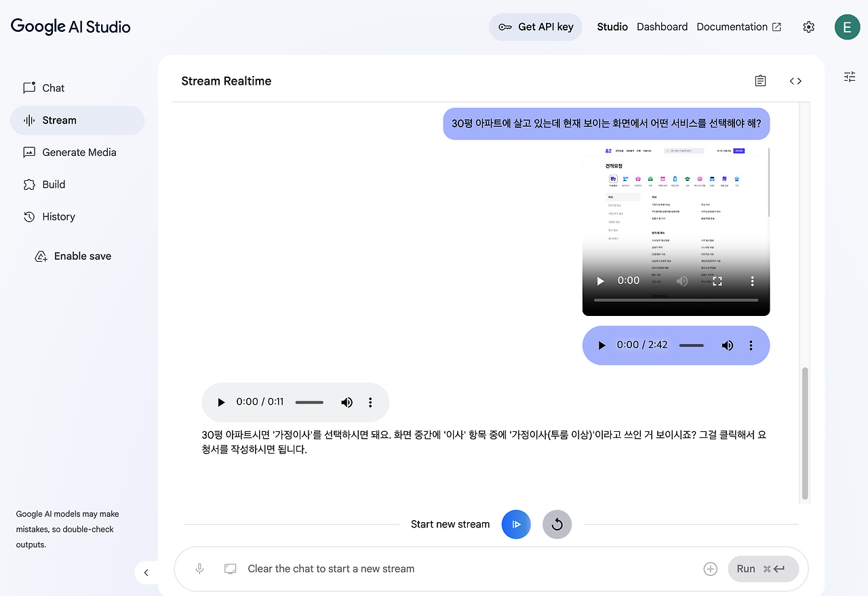Click the 0:11 audio seek slider
The width and height of the screenshot is (868, 596).
click(x=309, y=402)
